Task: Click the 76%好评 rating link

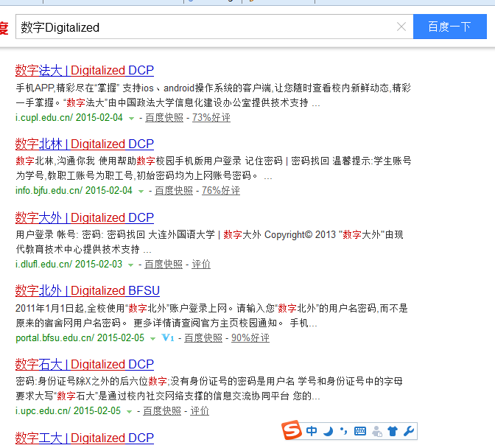Action: [221, 191]
